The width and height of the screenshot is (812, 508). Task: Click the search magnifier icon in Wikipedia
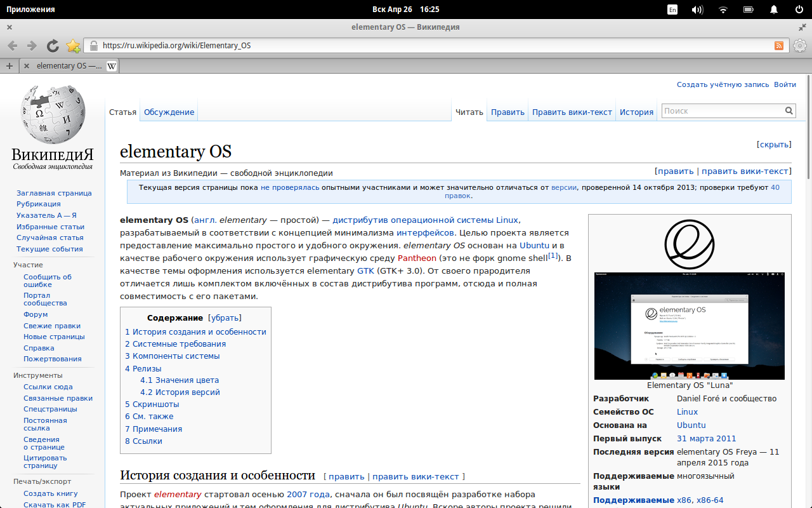pos(789,110)
